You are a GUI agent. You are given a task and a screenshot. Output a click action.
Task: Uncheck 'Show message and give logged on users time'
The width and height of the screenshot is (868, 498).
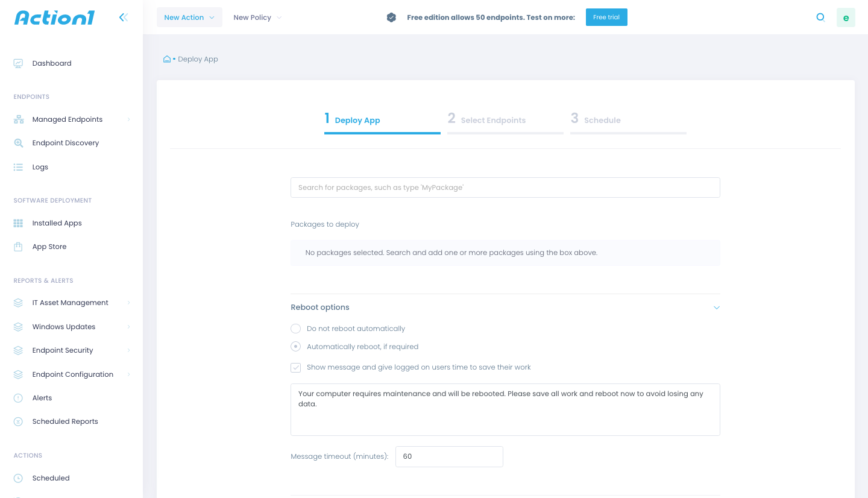pos(295,367)
